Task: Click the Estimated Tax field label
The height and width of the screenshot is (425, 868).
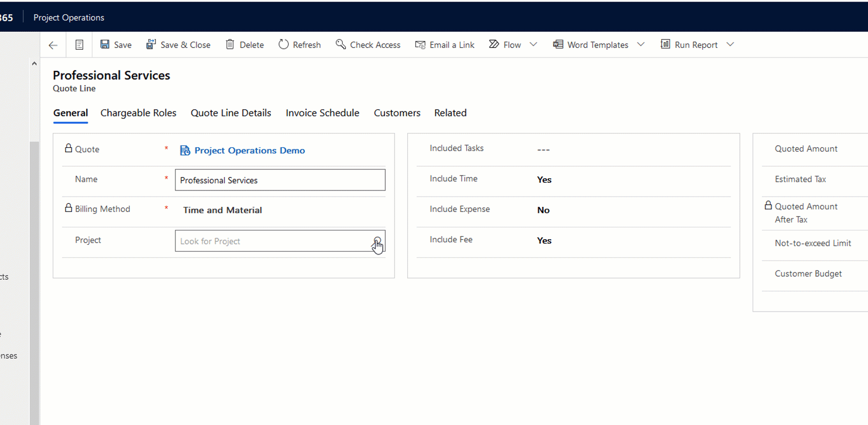Action: [x=800, y=179]
